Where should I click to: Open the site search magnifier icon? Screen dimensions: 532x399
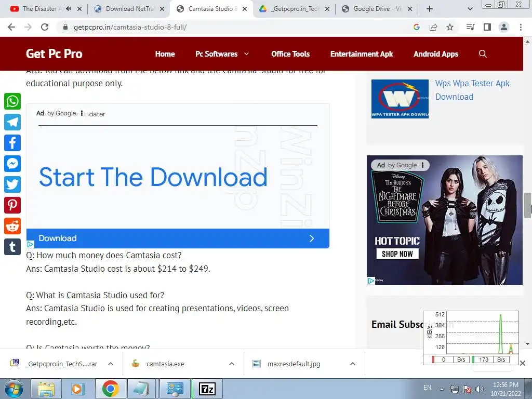483,54
